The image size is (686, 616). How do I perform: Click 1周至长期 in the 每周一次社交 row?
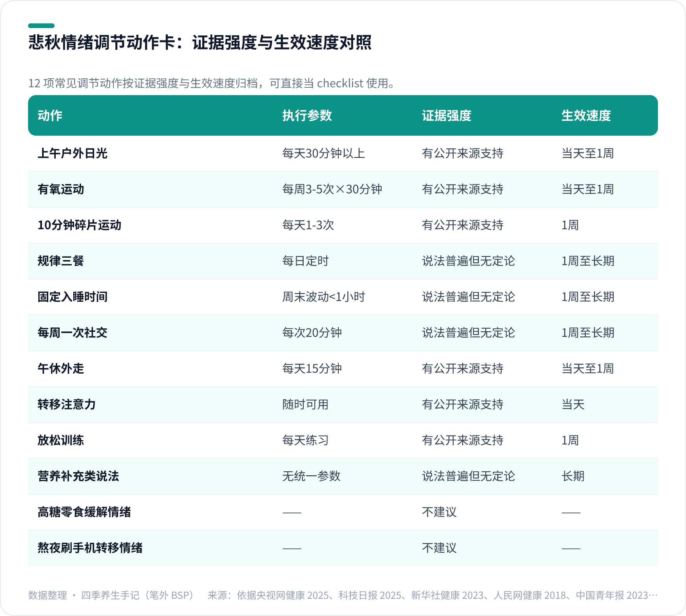coord(588,333)
